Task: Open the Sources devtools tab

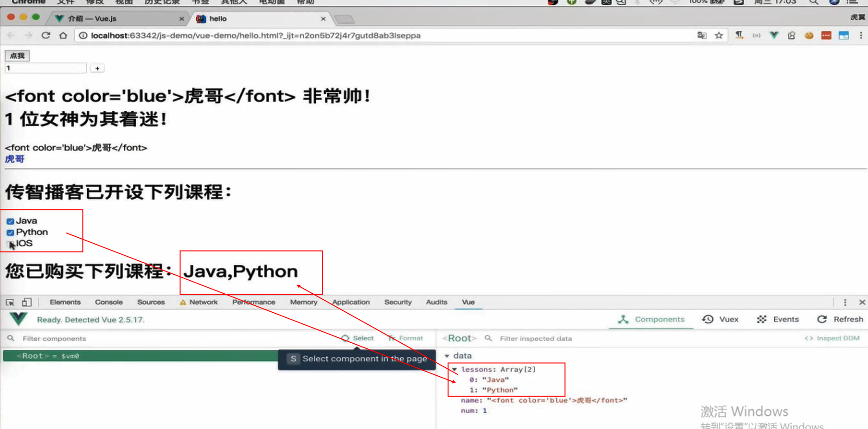Action: point(151,302)
